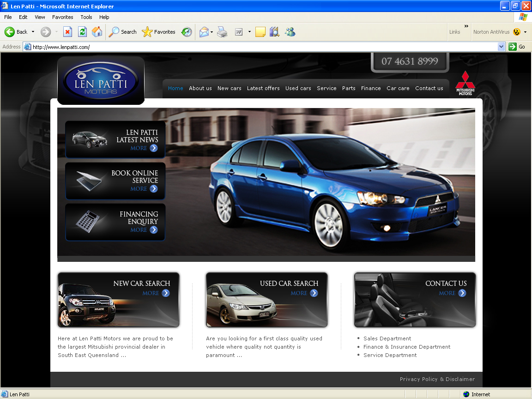The width and height of the screenshot is (532, 399).
Task: Open the Favorites menu
Action: (62, 17)
